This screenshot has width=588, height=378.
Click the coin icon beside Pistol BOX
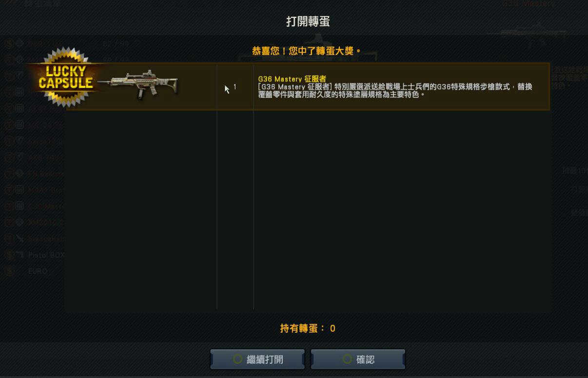click(x=9, y=255)
